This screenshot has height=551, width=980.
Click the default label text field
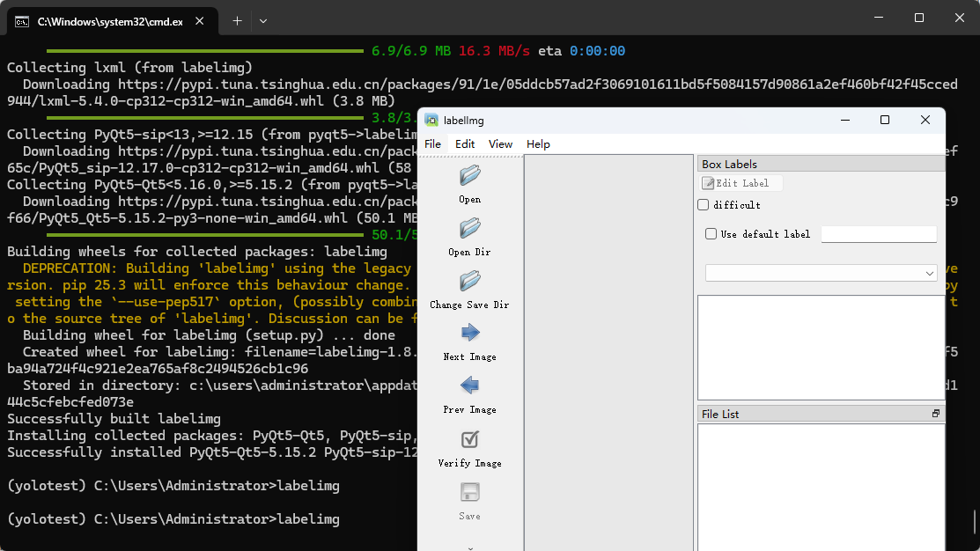879,234
